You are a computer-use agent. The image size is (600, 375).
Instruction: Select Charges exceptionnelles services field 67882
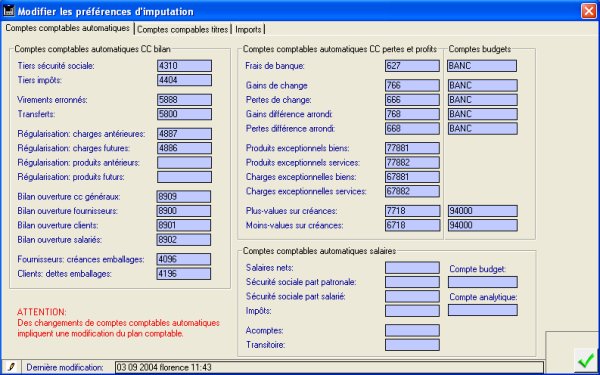pos(412,191)
